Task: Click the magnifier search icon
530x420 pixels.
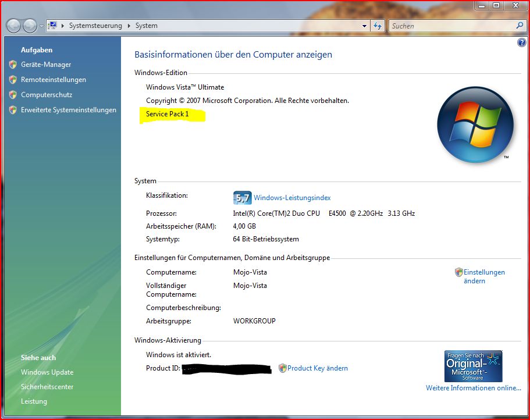Action: coord(520,26)
